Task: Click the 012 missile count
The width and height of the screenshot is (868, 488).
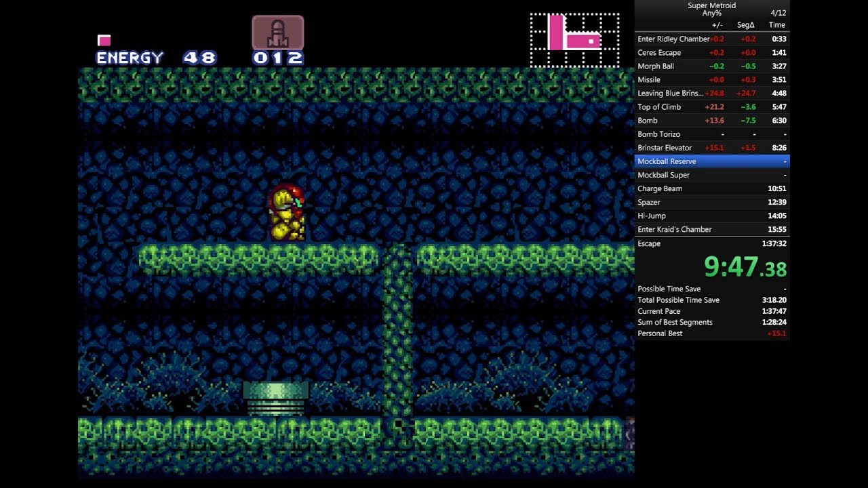Action: tap(278, 58)
